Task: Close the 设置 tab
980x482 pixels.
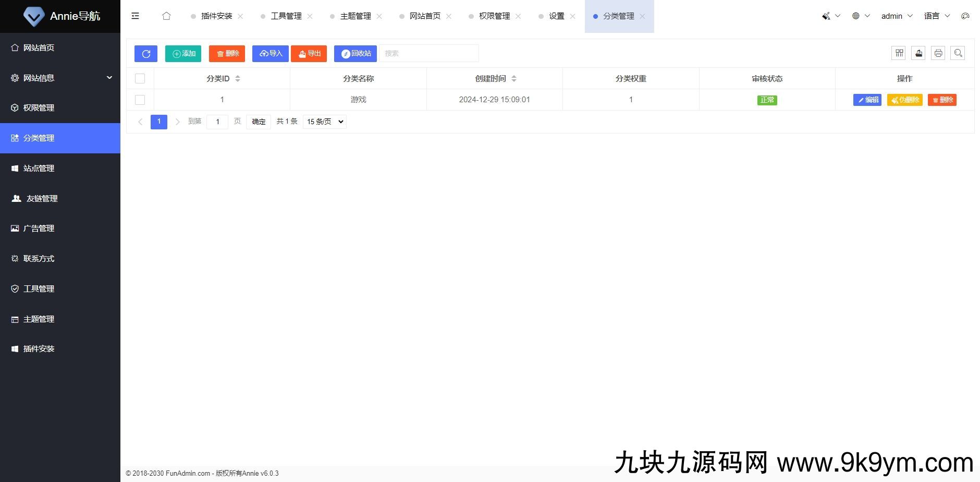Action: click(572, 16)
